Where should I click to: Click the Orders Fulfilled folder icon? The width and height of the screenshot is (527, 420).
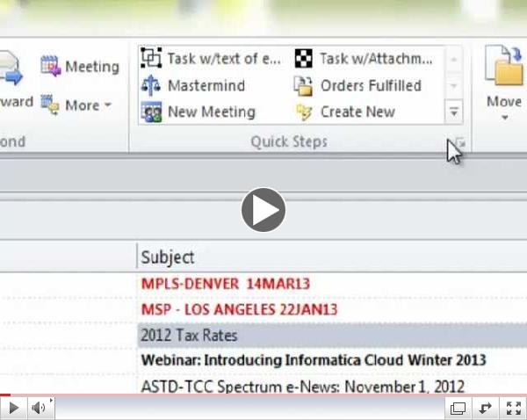(x=303, y=86)
